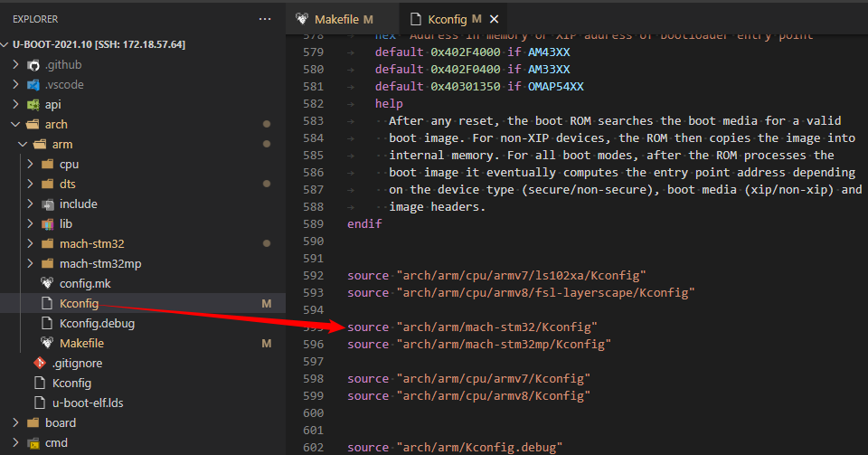Viewport: 868px width, 455px height.
Task: Expand the api folder chevron
Action: click(16, 105)
